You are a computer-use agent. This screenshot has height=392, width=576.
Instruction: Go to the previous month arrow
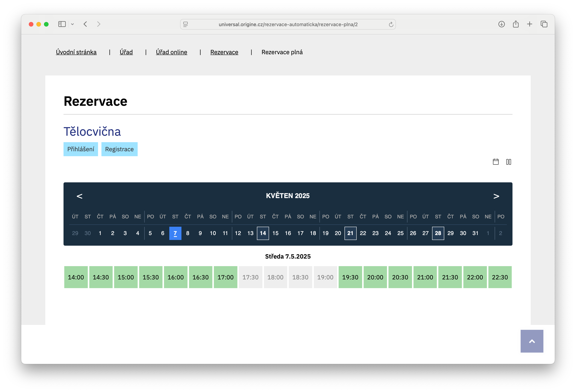click(79, 196)
